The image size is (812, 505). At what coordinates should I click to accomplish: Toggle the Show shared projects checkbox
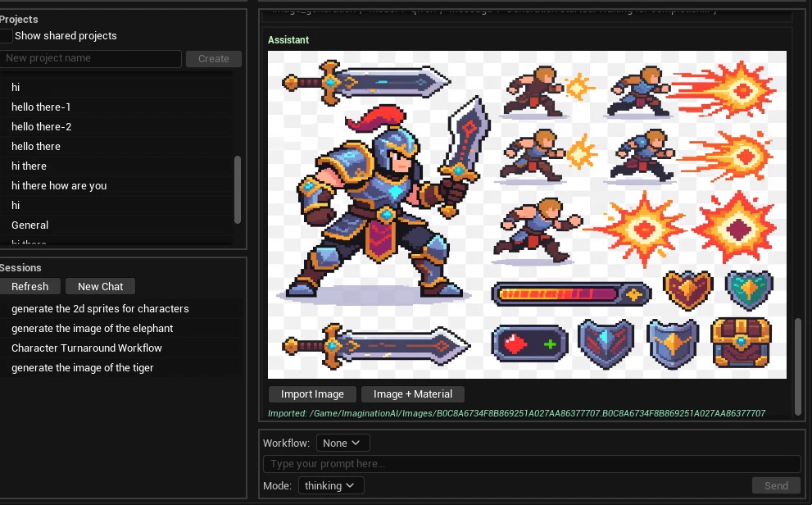6,36
